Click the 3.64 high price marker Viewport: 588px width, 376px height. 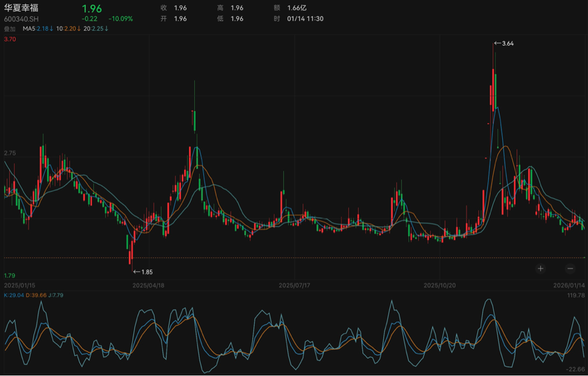(x=504, y=44)
